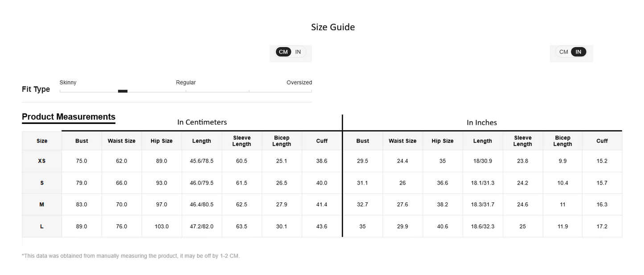The height and width of the screenshot is (275, 644).
Task: Select the L size row label
Action: coord(42,226)
